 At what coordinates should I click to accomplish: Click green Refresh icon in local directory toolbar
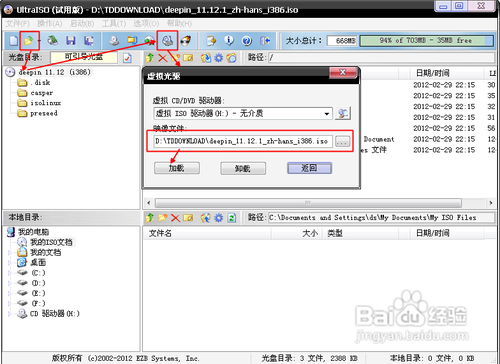[x=231, y=218]
